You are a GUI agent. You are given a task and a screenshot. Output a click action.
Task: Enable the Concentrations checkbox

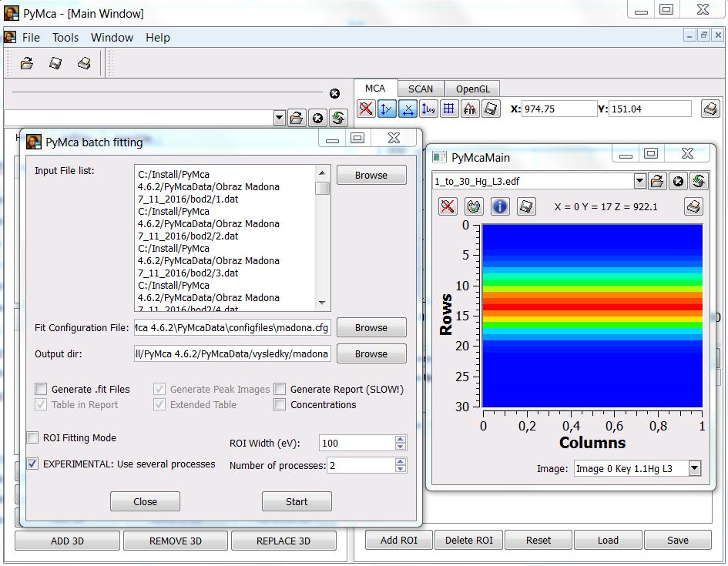tap(280, 404)
